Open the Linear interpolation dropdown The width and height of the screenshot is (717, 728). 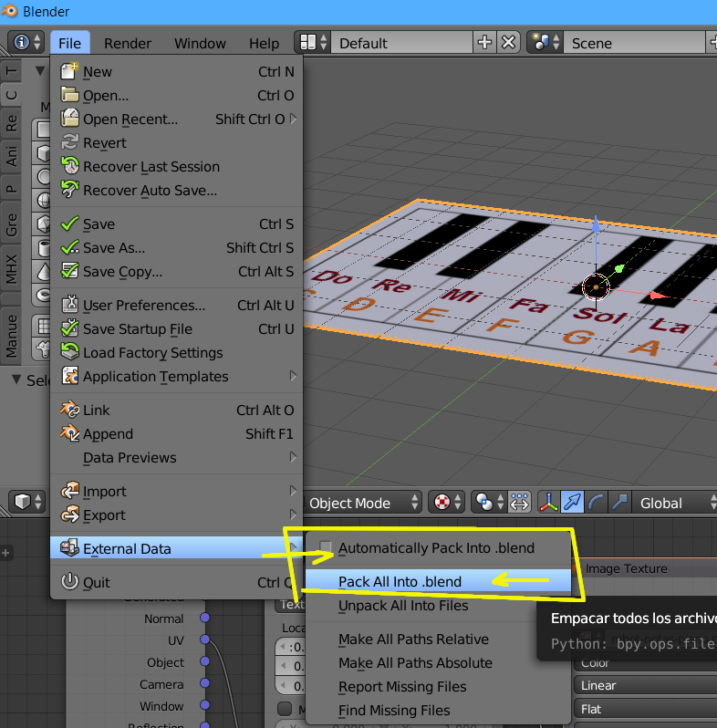click(646, 685)
